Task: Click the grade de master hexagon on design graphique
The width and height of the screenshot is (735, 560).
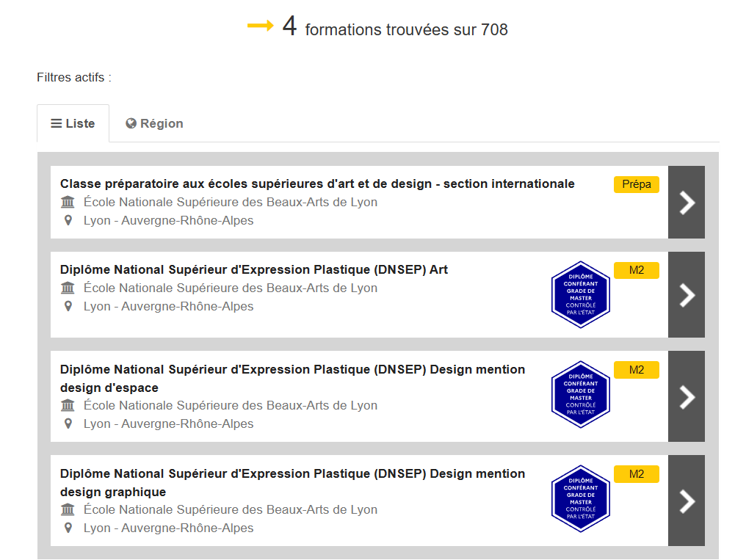Action: 581,498
